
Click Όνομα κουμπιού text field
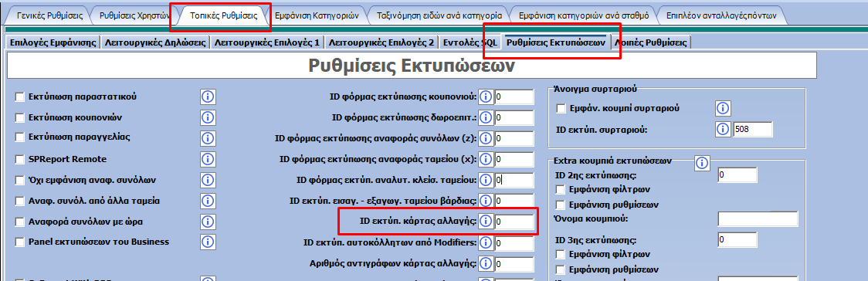coord(758,219)
